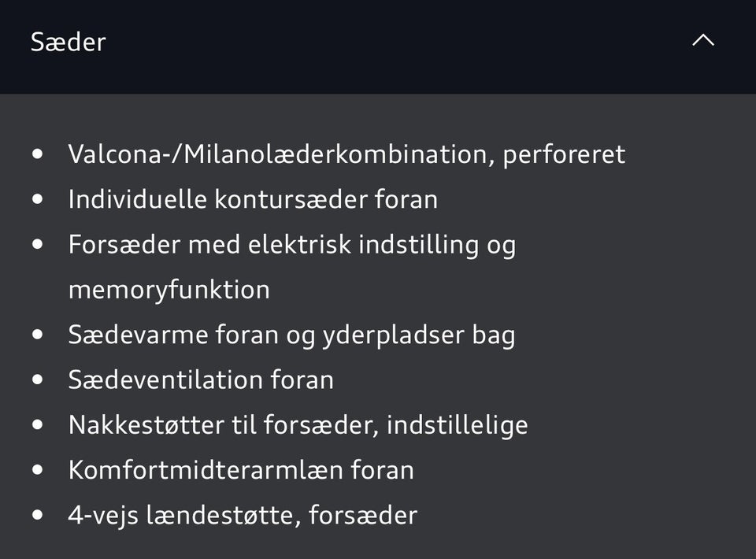Click the Komfortmidterarmlæn foran entry
756x559 pixels.
click(241, 471)
